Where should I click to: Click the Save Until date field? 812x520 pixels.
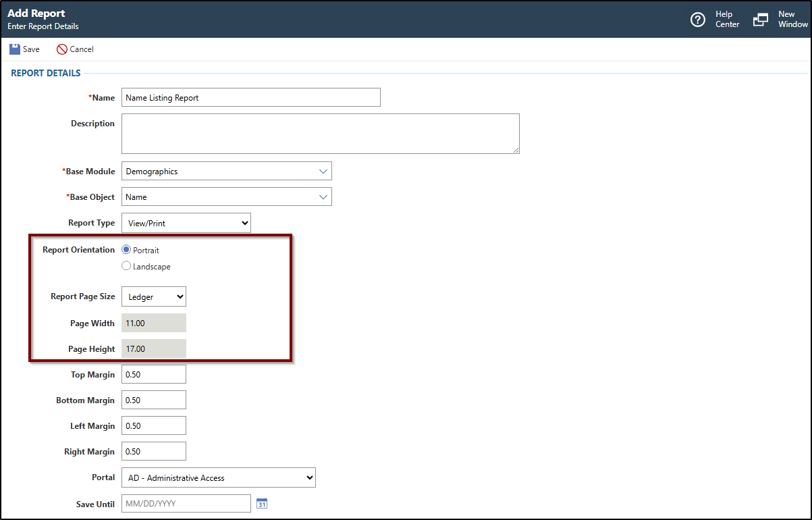pyautogui.click(x=186, y=504)
